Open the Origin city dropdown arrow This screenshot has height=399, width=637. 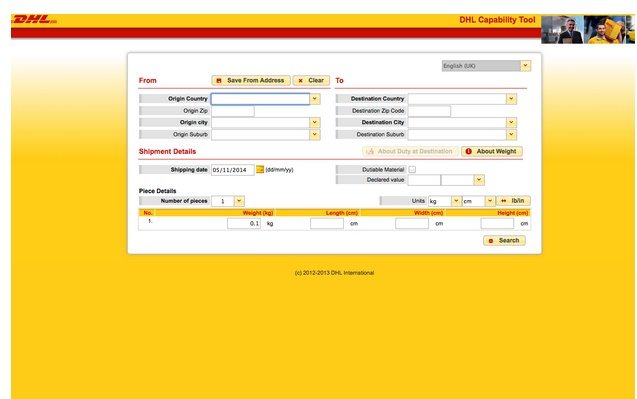click(x=315, y=122)
